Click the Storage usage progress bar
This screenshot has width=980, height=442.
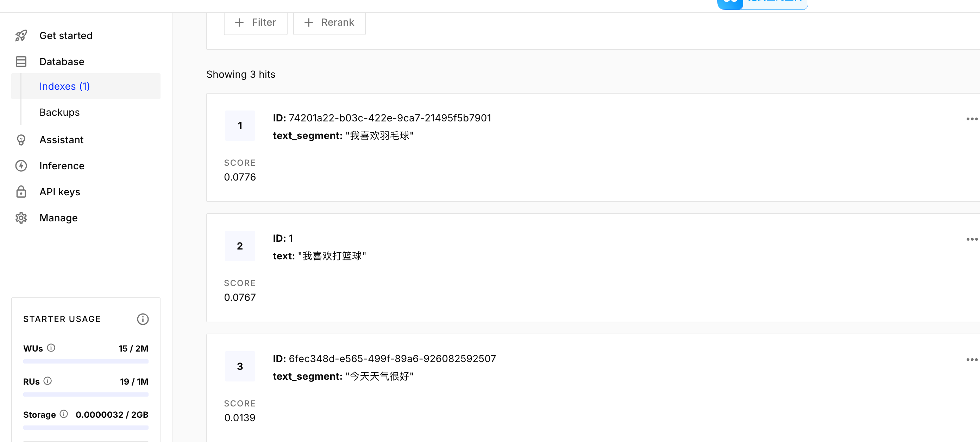coord(86,428)
